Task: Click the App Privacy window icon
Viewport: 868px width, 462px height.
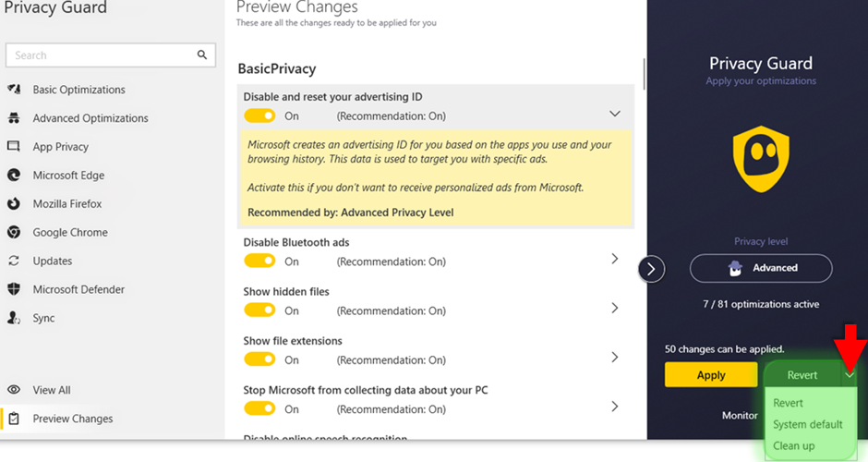Action: (14, 146)
